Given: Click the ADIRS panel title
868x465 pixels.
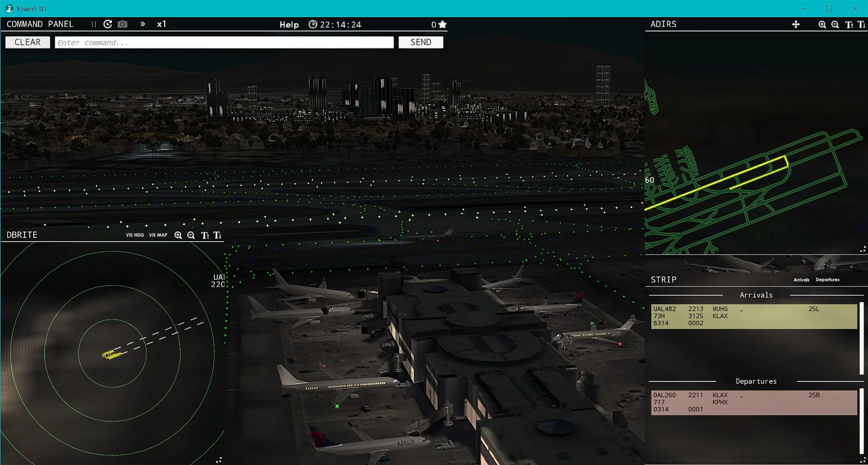Looking at the screenshot, I should [x=664, y=24].
